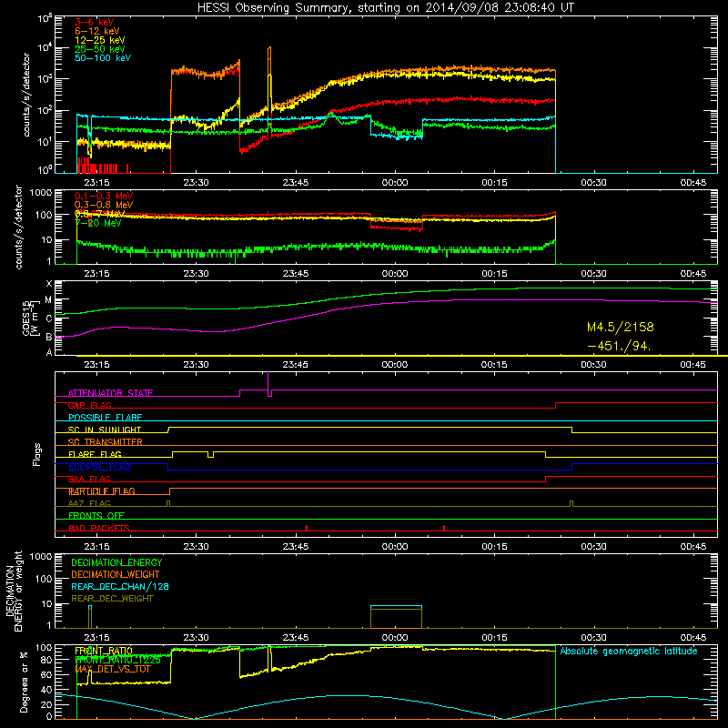728x728 pixels.
Task: Click the Absolute geomagnetic latitude label
Action: pyautogui.click(x=629, y=651)
